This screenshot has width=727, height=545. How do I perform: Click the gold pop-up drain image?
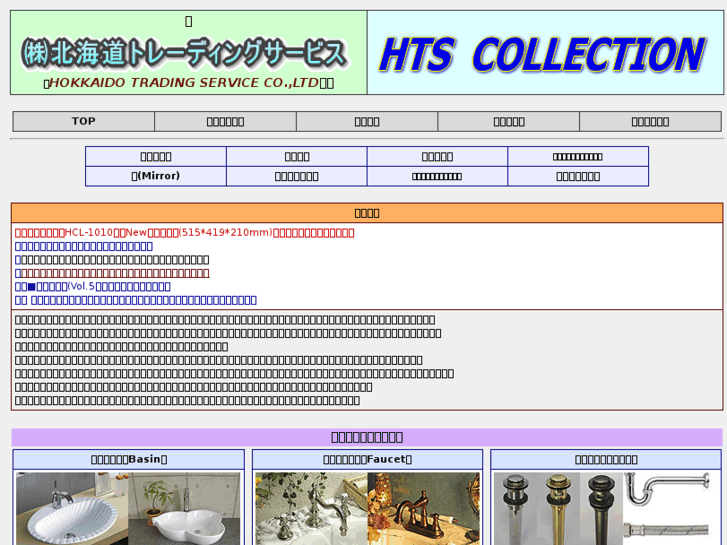(557, 509)
